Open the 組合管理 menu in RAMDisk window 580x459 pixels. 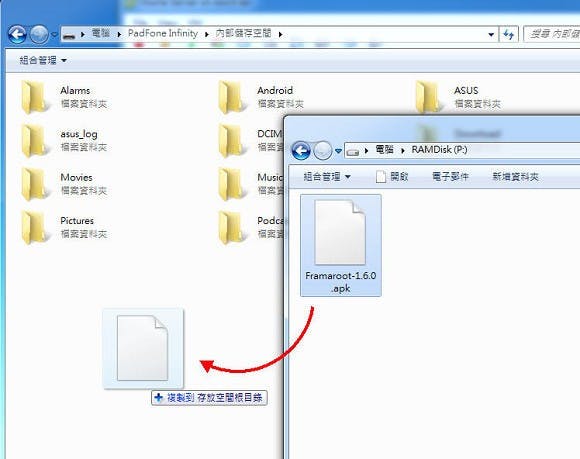327,177
